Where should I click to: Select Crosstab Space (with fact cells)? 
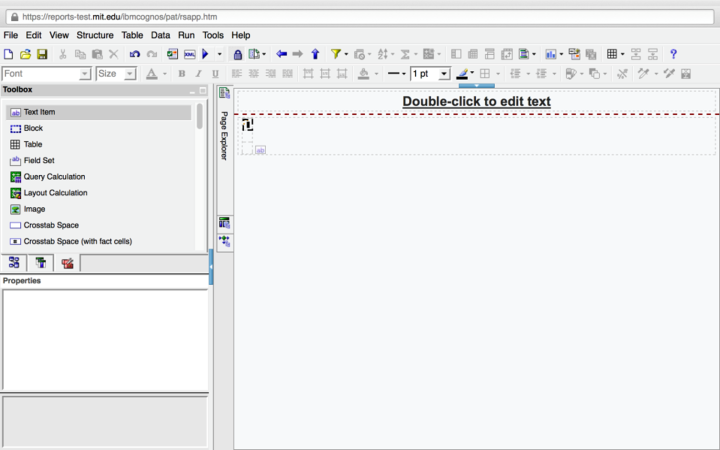[77, 241]
